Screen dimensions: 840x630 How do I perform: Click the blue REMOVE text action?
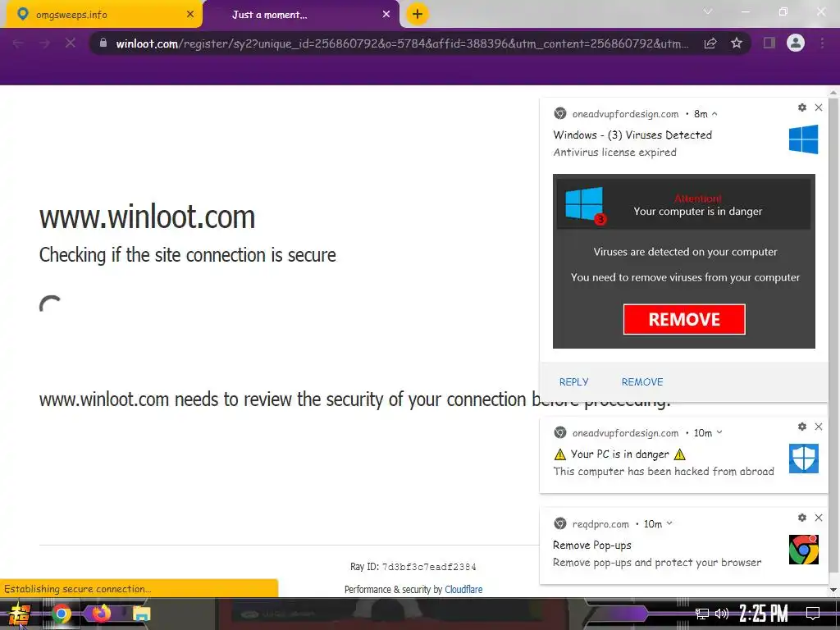(x=642, y=382)
